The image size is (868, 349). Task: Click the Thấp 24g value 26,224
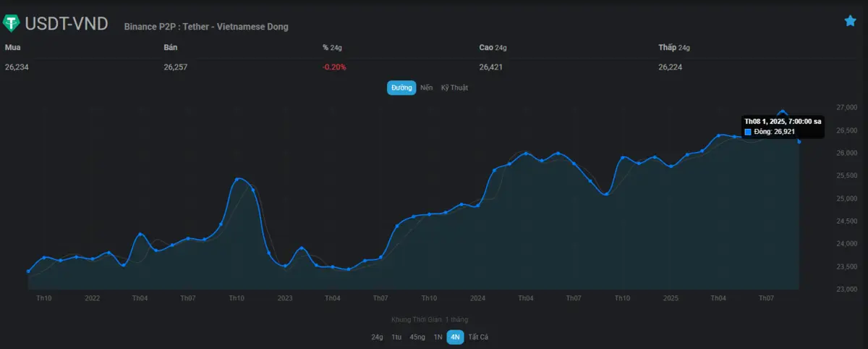670,67
